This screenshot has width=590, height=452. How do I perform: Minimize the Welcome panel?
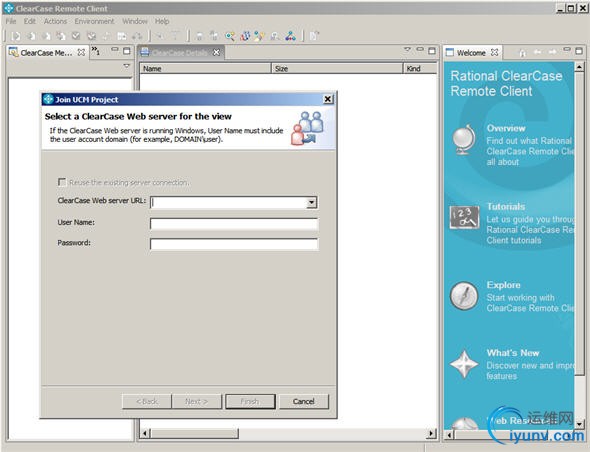tap(567, 50)
